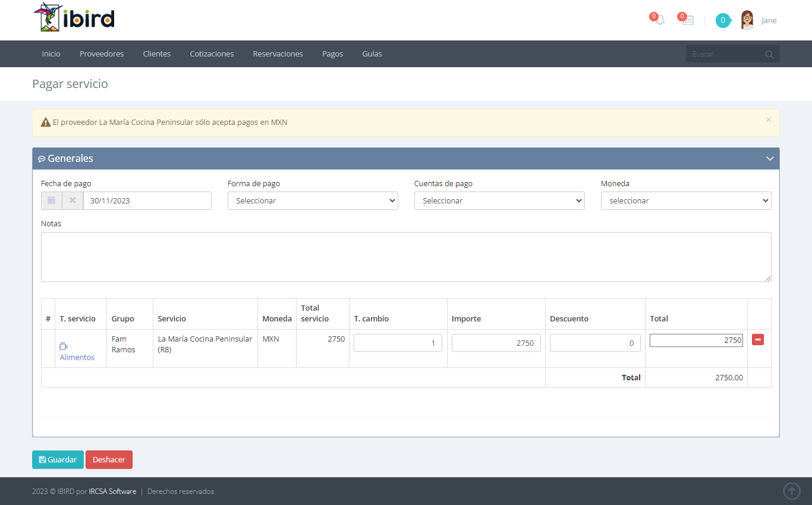Open Jane's avatar picture

tap(747, 20)
